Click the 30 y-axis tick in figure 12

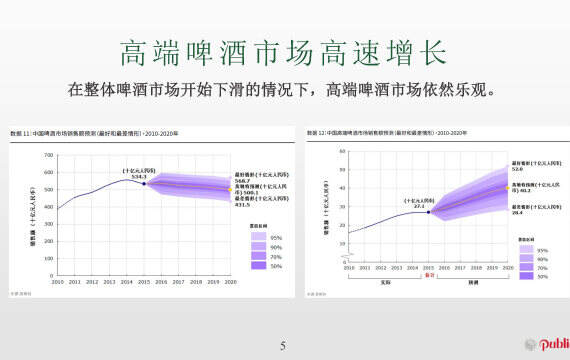[342, 207]
